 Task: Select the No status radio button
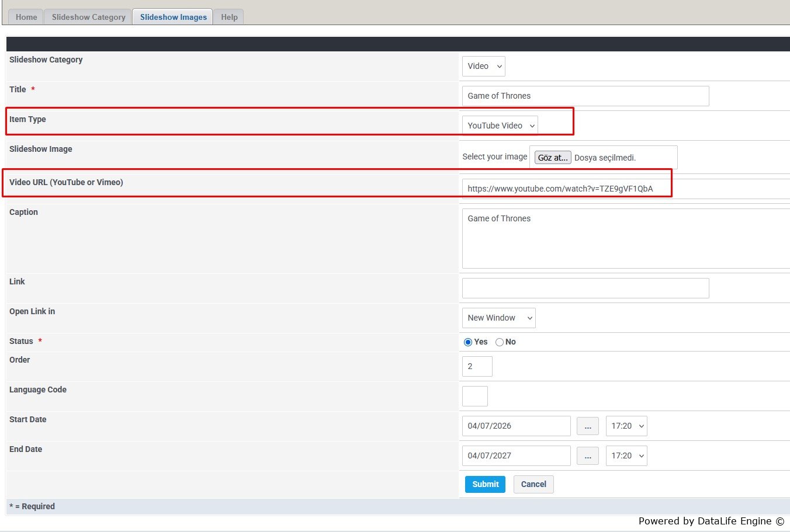click(500, 342)
